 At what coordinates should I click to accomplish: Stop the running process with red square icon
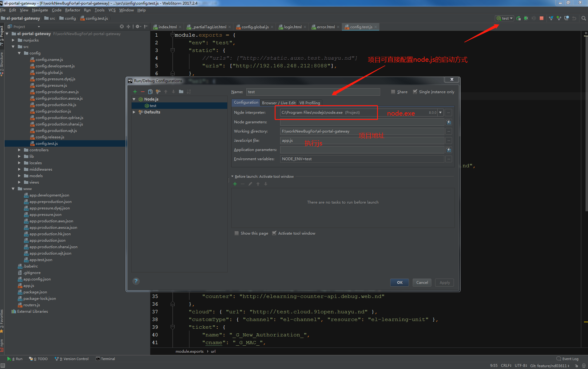[542, 18]
